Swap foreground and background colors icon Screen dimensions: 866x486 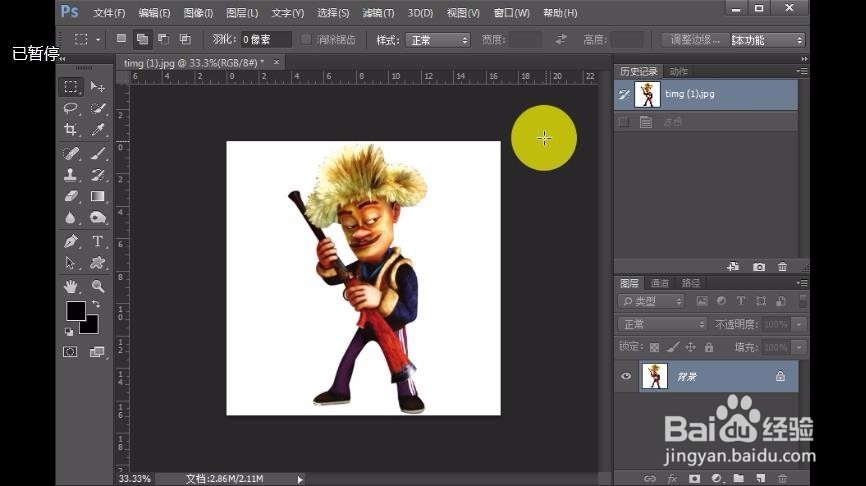click(96, 304)
